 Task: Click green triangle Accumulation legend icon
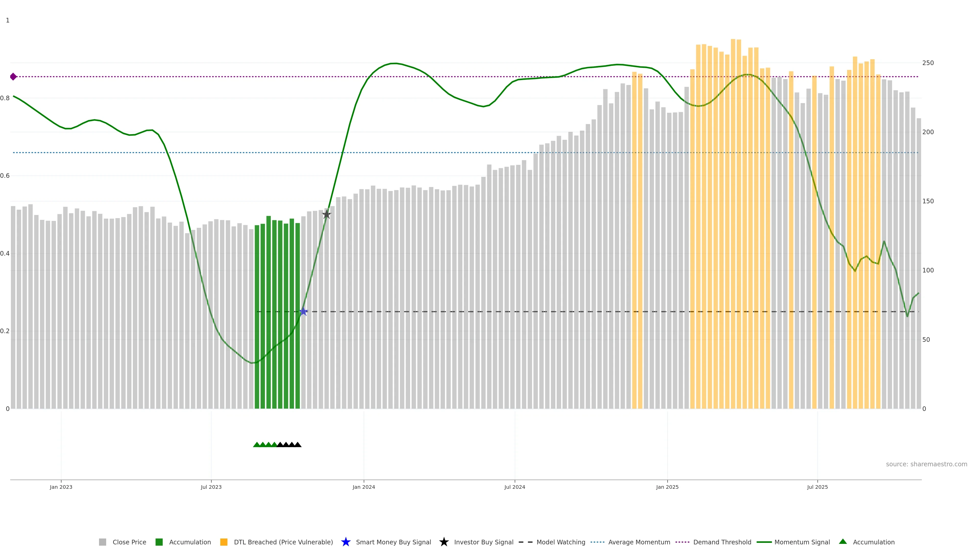843,542
